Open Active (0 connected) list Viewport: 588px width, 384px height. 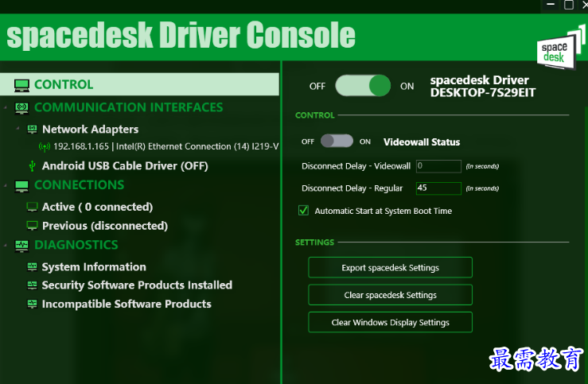98,207
